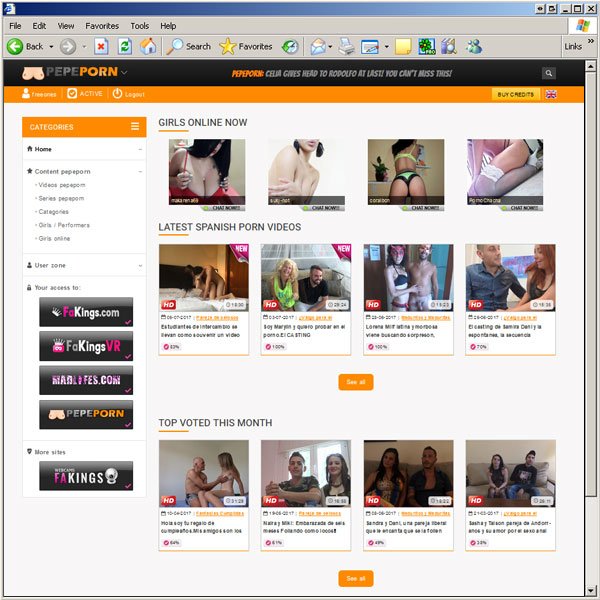This screenshot has height=600, width=600.
Task: Switch language using the UK flag icon
Action: 550,94
